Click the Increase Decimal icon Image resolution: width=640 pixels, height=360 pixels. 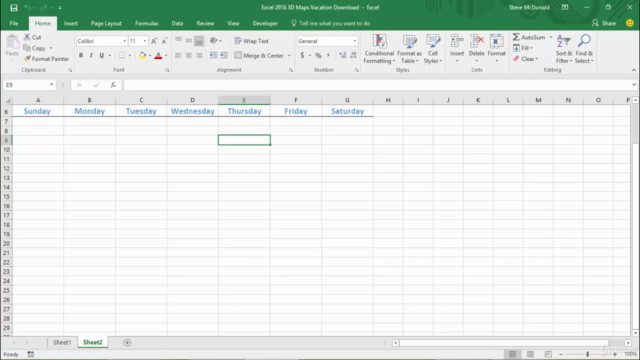click(x=342, y=55)
